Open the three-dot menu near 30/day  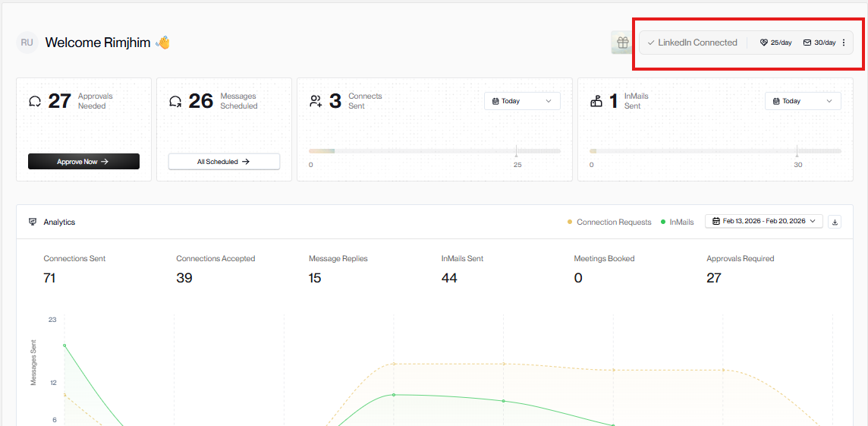(x=844, y=43)
